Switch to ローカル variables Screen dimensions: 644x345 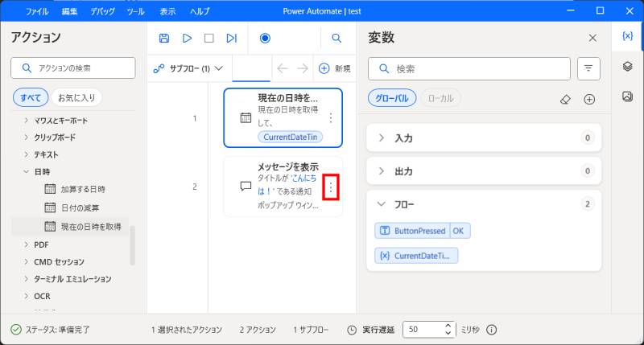440,98
